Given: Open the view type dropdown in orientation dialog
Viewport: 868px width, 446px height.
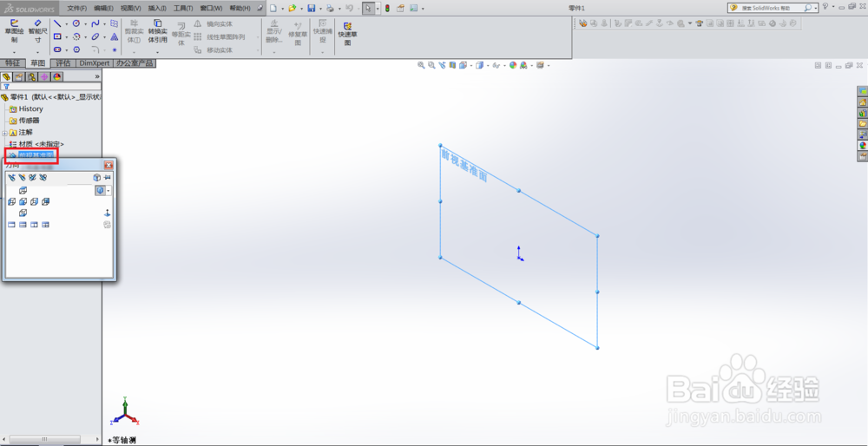Looking at the screenshot, I should coord(108,190).
